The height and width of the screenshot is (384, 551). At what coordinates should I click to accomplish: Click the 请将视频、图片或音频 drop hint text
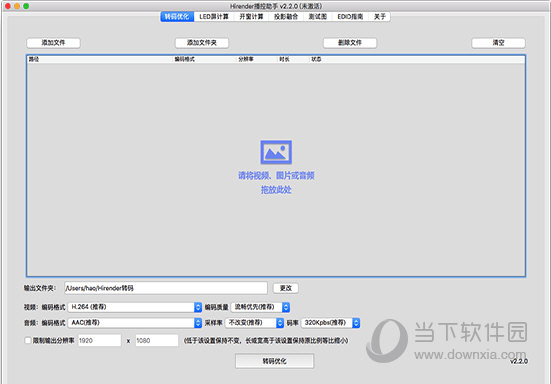pyautogui.click(x=276, y=176)
